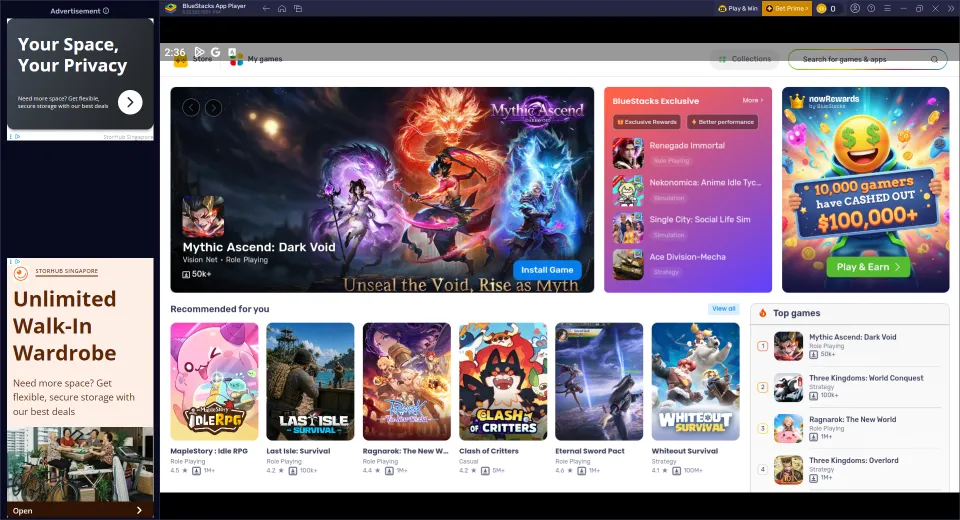Viewport: 960px width, 520px height.
Task: Open the multi-window tabs icon in title bar
Action: tap(298, 9)
